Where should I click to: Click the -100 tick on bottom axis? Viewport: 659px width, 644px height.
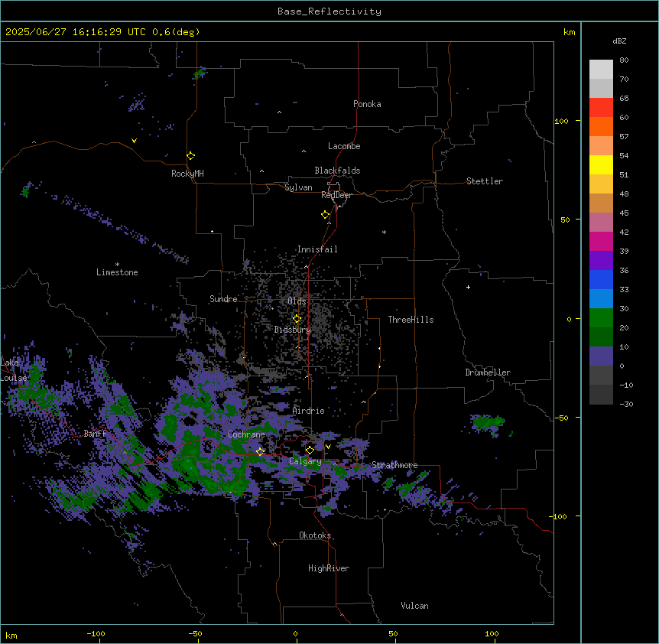point(96,633)
